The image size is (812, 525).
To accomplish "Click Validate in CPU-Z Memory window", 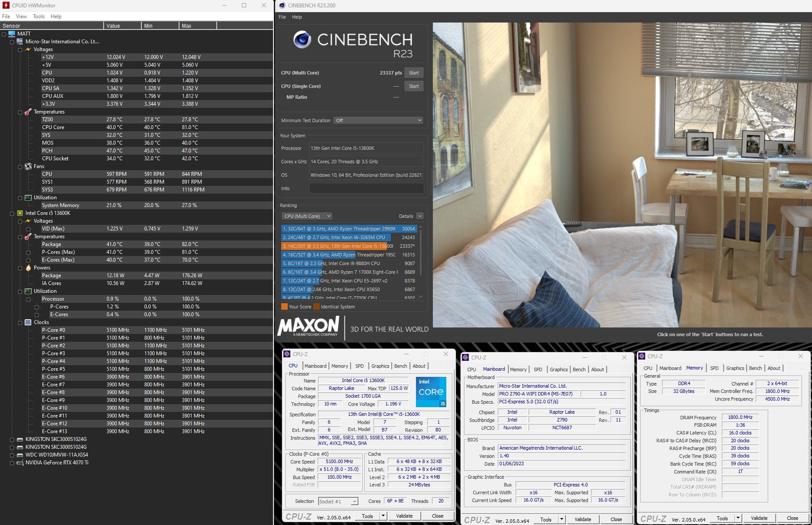I will tap(759, 518).
